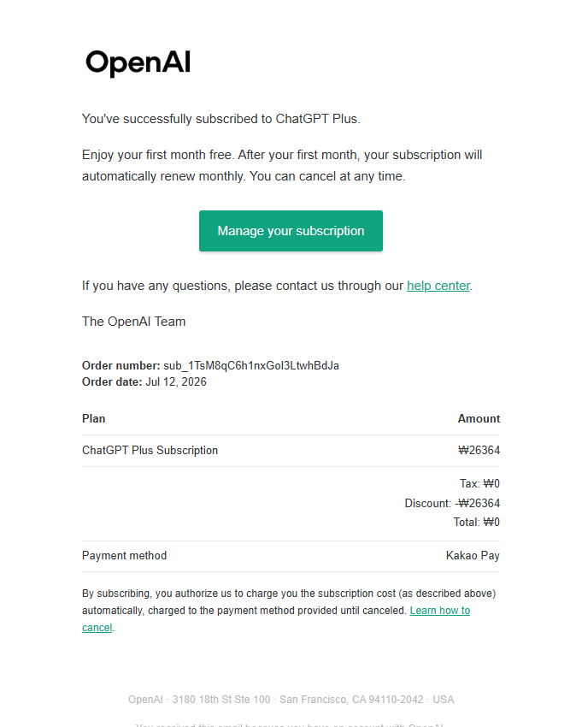Click the OpenAI logo
This screenshot has height=727, width=588.
[138, 62]
